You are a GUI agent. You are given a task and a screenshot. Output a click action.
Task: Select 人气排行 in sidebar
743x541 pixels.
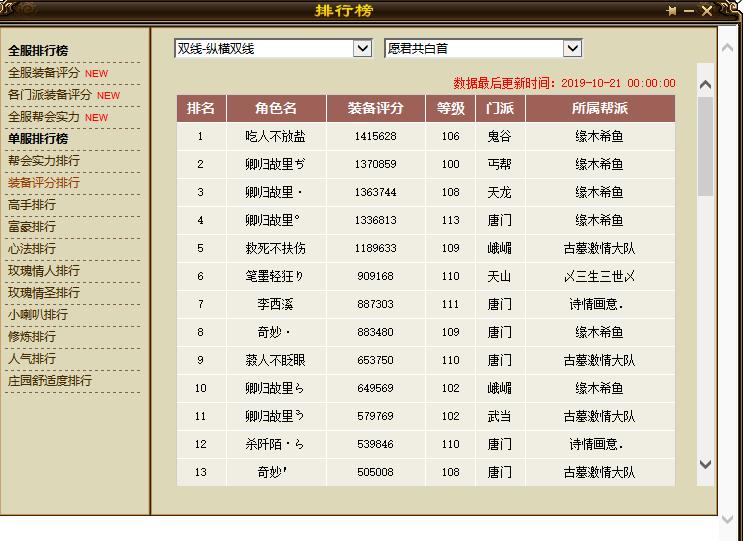(x=32, y=358)
